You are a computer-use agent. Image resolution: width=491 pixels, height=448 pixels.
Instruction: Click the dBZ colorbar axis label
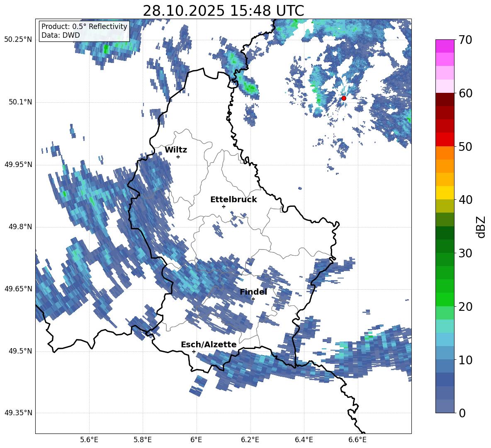(481, 227)
